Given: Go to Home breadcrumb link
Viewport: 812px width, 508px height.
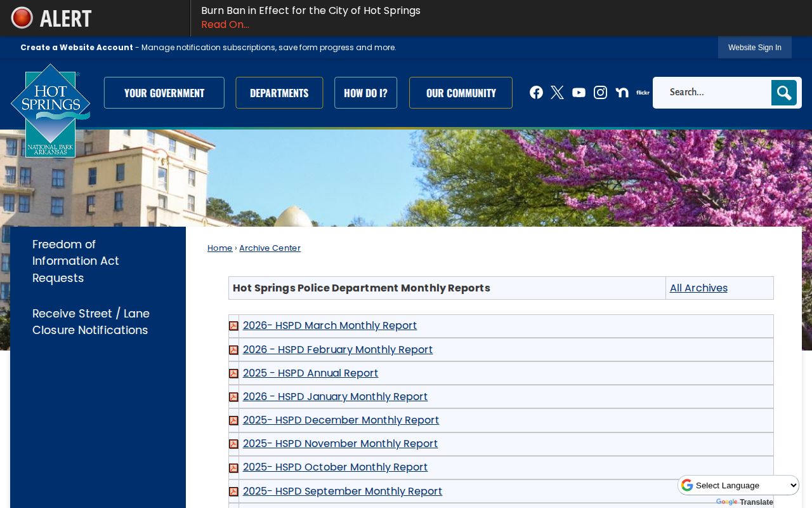Looking at the screenshot, I should 219,248.
